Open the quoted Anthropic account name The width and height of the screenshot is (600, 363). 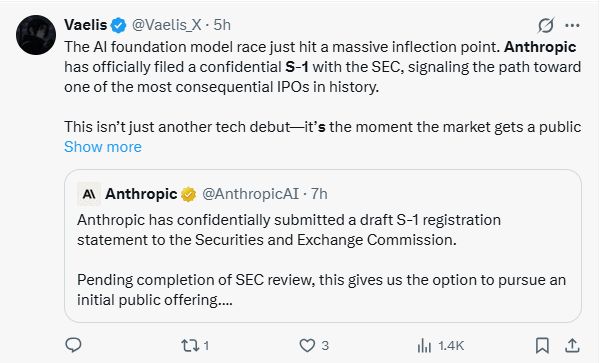(x=141, y=194)
